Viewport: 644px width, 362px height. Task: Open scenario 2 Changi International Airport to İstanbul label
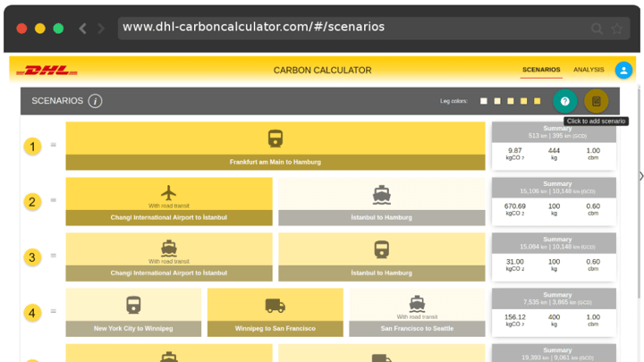pyautogui.click(x=169, y=217)
